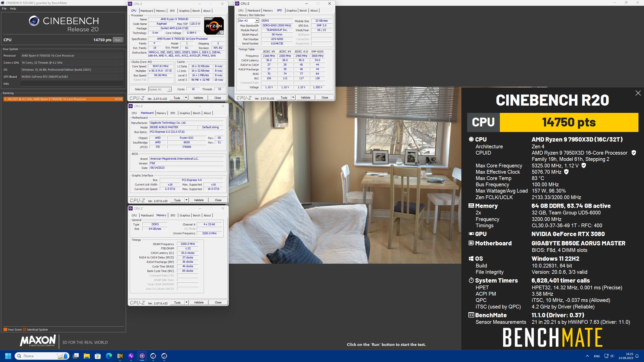Open Task View from taskbar
644x362 pixels.
76,356
